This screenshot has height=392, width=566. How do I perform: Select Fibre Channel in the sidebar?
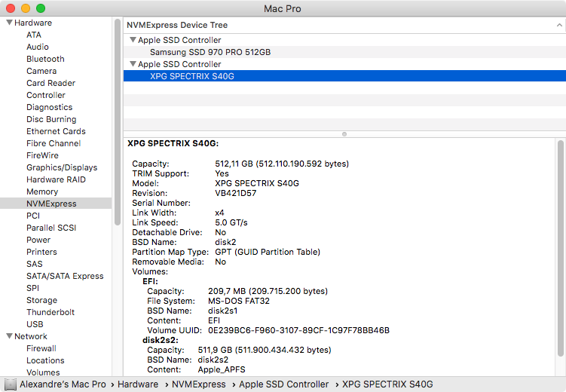[54, 143]
